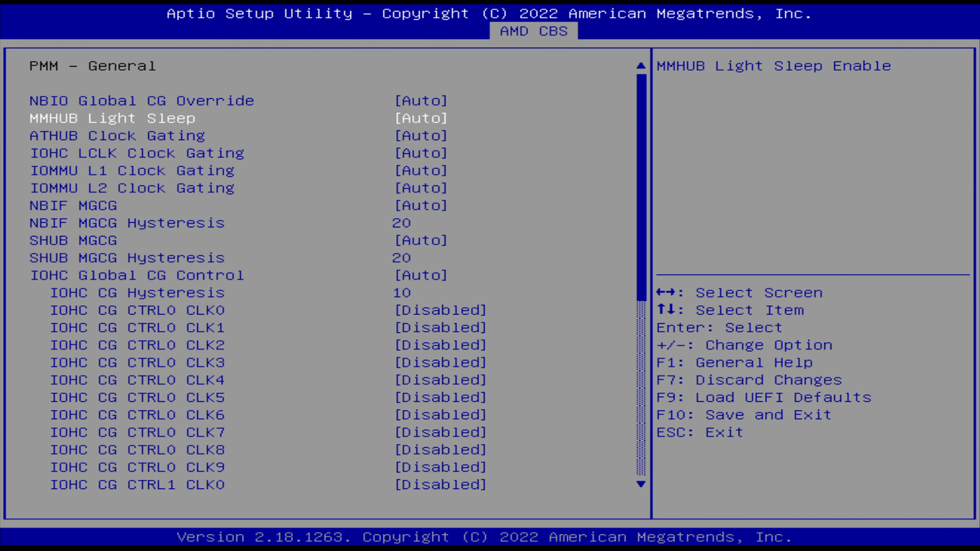Toggle IOHC CG CTRL0 CLK7 Disabled value
The image size is (980, 551).
tap(440, 433)
